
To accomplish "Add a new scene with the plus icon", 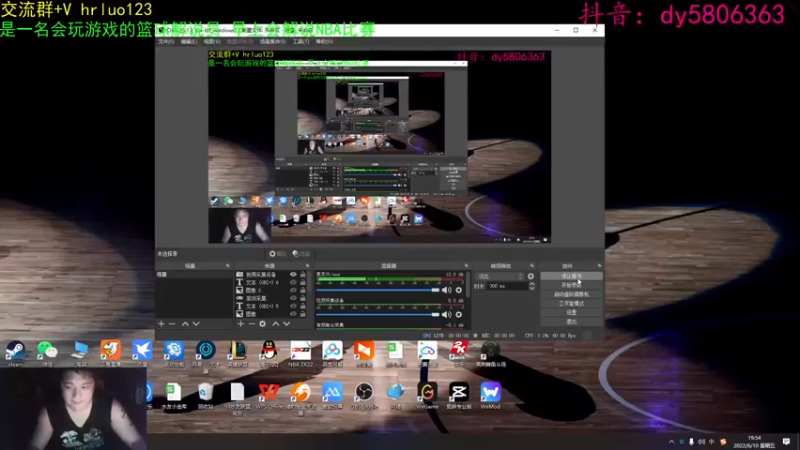I will point(161,323).
